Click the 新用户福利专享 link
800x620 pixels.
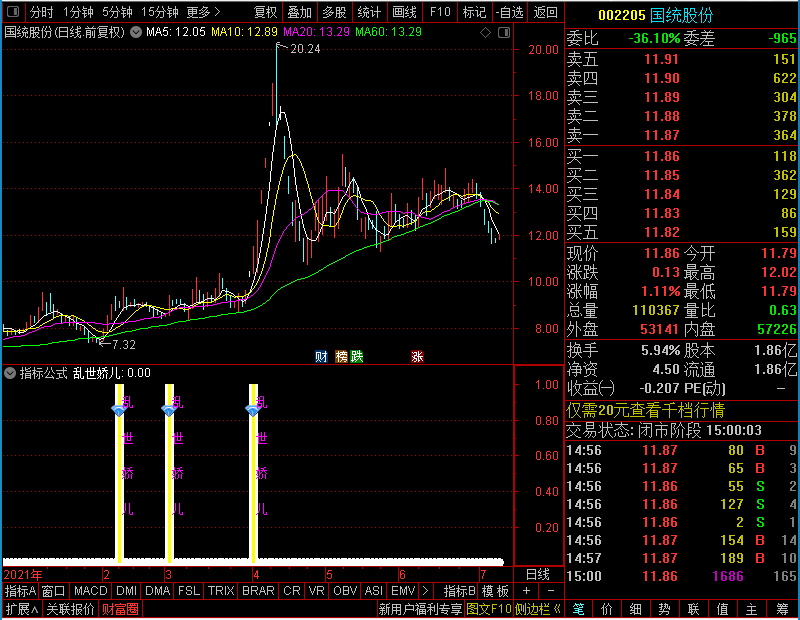[420, 609]
